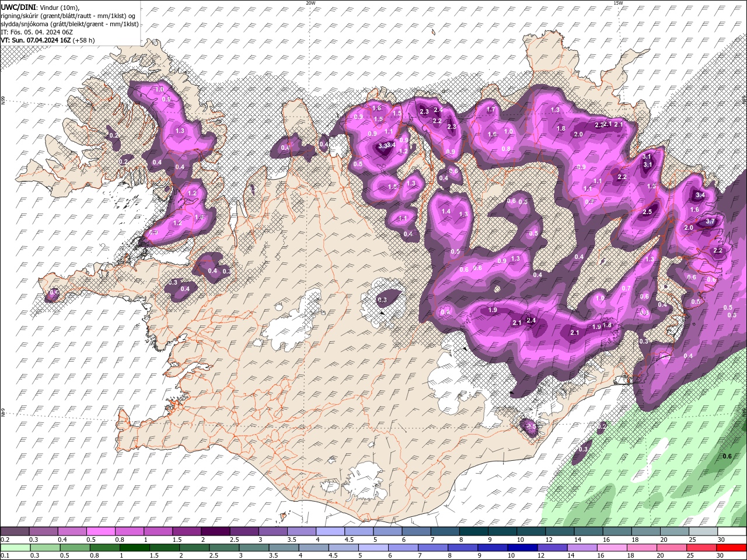Click the '(+58 h)' forecast offset text
The width and height of the screenshot is (747, 560).
coord(84,40)
